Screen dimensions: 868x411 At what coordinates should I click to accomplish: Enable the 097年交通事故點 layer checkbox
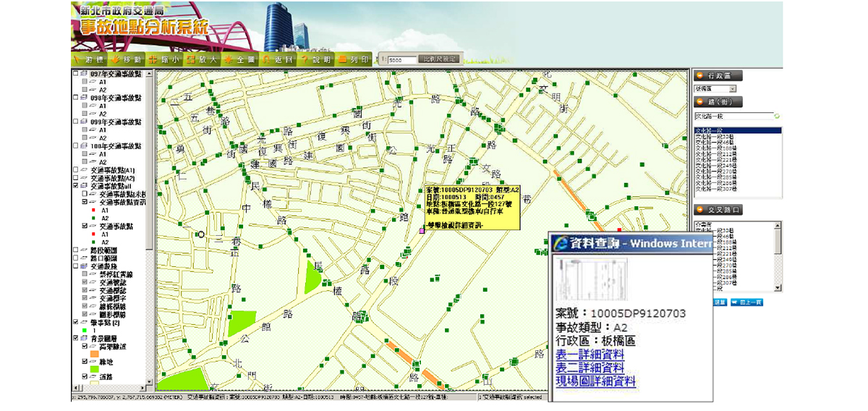[75, 74]
